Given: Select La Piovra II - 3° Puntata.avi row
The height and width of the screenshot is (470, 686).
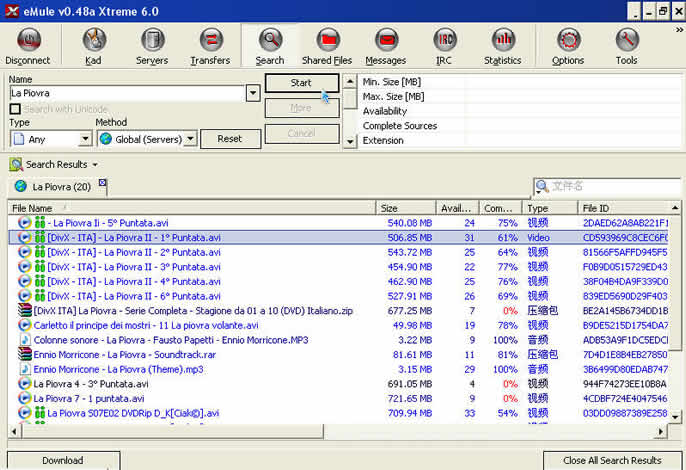Looking at the screenshot, I should pos(339,267).
